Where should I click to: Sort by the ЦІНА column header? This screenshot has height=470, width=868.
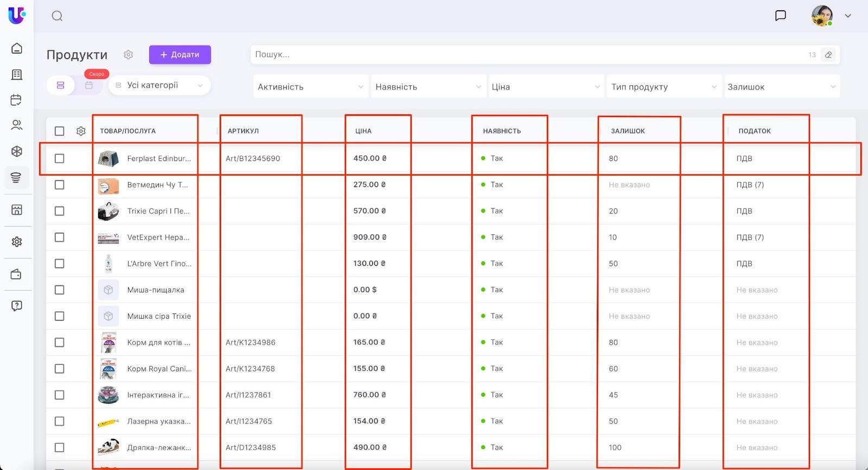click(363, 131)
